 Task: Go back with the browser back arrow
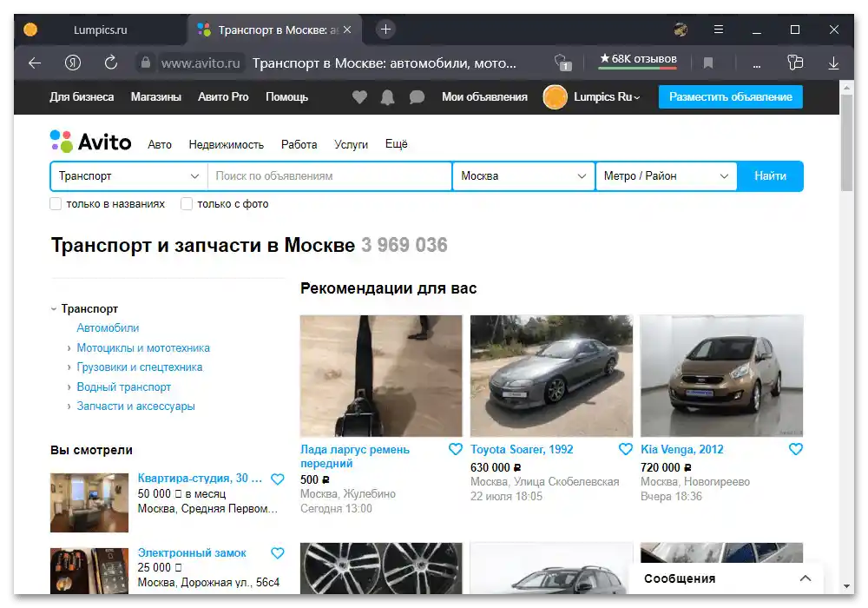coord(35,63)
